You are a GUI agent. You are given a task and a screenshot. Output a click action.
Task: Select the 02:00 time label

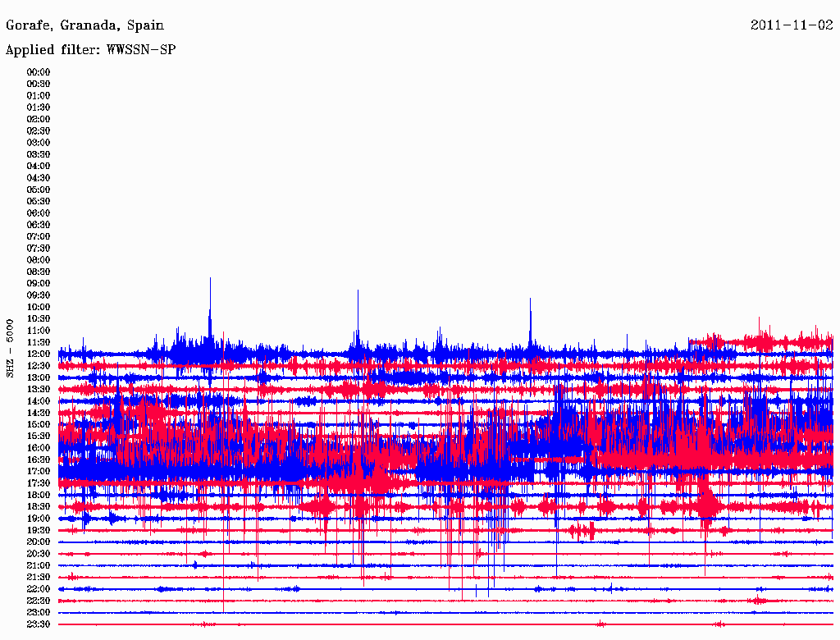pyautogui.click(x=39, y=120)
